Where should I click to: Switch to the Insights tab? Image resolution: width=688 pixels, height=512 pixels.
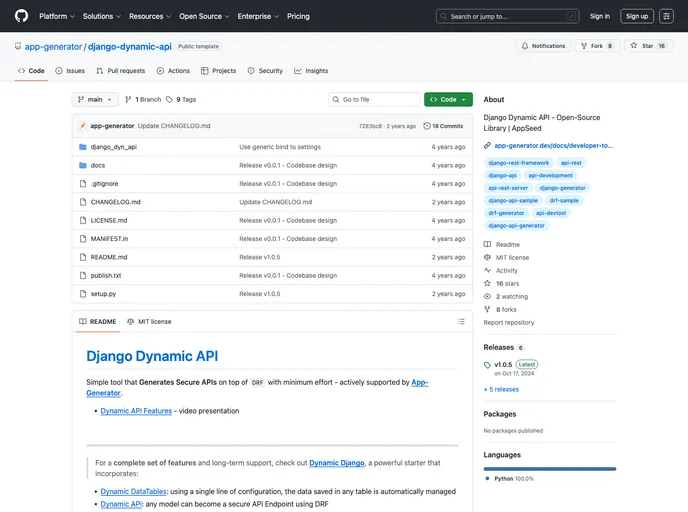311,71
